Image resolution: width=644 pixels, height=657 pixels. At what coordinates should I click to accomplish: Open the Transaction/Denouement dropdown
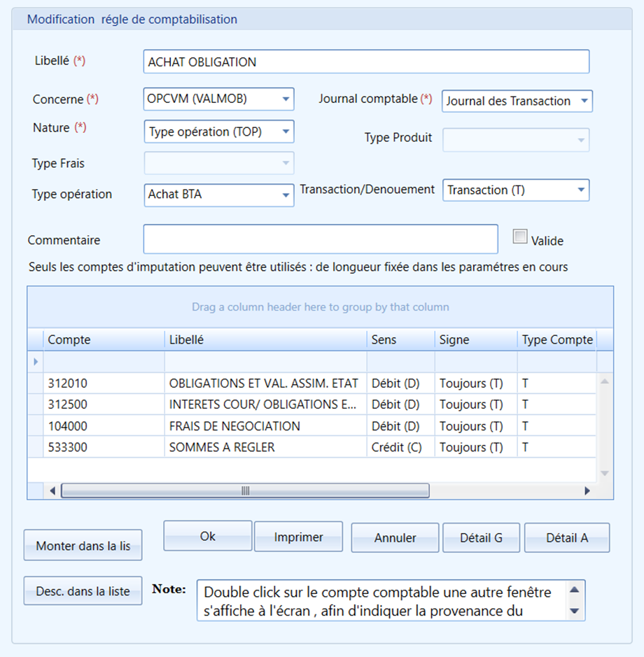coord(516,190)
